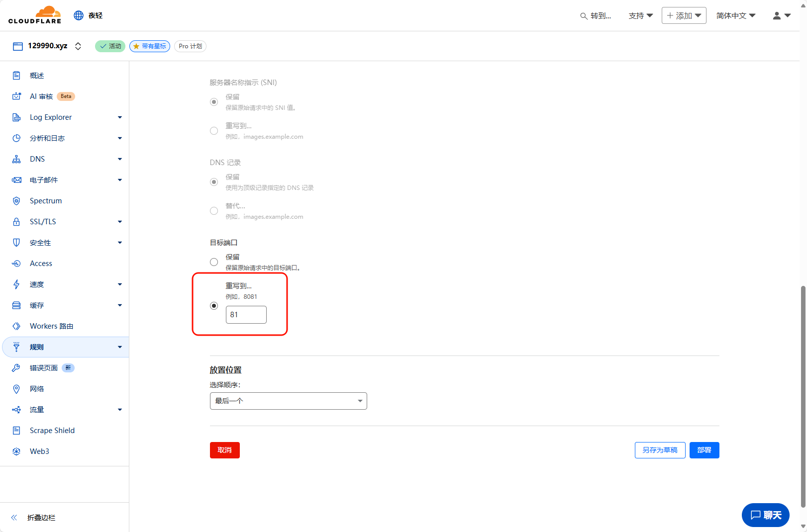Image resolution: width=807 pixels, height=532 pixels.
Task: Choose 重写到... radio under SNI section
Action: [214, 131]
